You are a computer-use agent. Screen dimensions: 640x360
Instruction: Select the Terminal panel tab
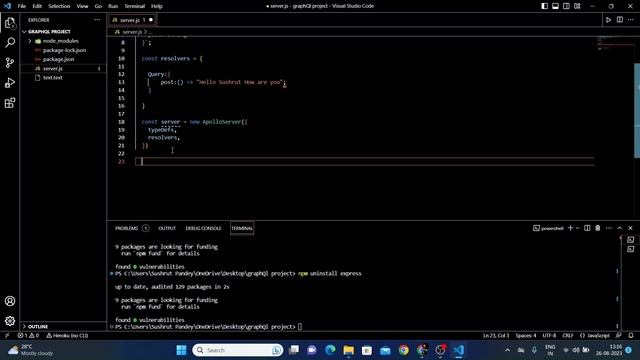click(242, 228)
